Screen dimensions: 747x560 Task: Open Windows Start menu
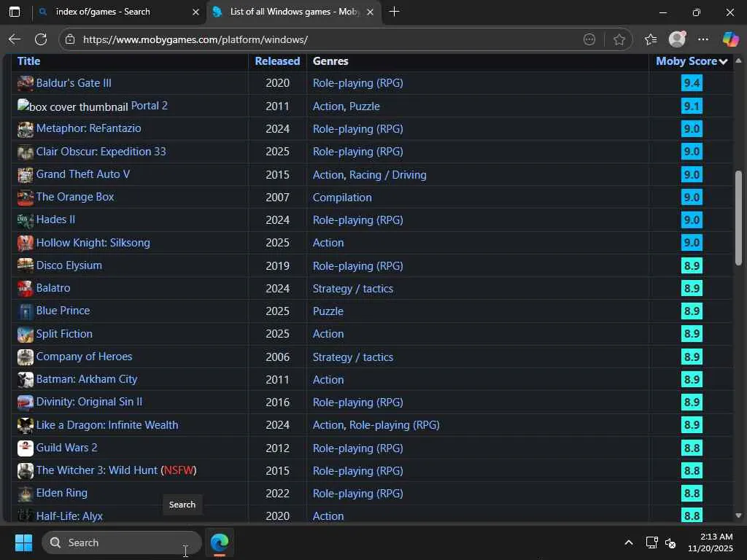23,542
